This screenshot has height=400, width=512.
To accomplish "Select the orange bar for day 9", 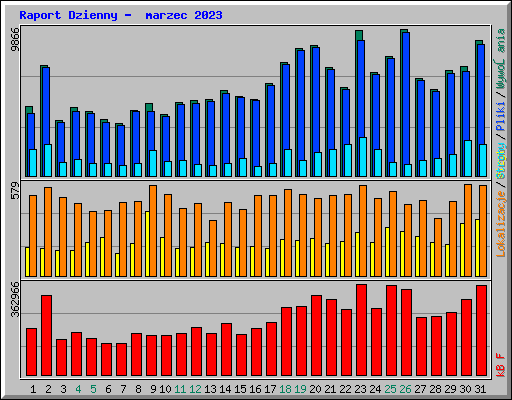I will tap(153, 231).
